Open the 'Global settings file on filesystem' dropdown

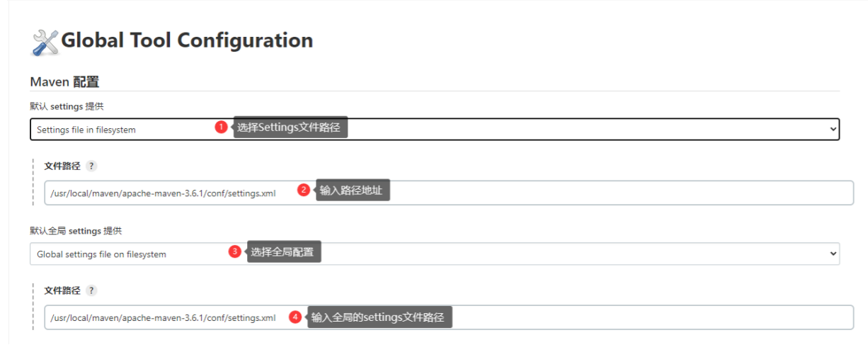435,254
